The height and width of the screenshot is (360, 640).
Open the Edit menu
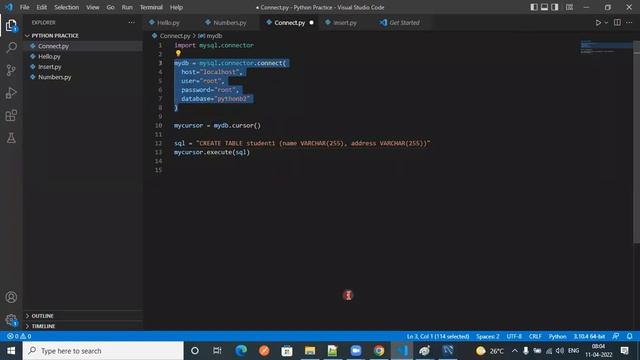pyautogui.click(x=42, y=7)
